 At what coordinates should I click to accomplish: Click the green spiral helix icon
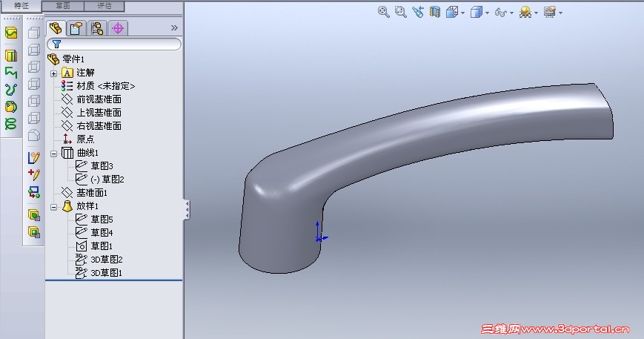point(11,124)
